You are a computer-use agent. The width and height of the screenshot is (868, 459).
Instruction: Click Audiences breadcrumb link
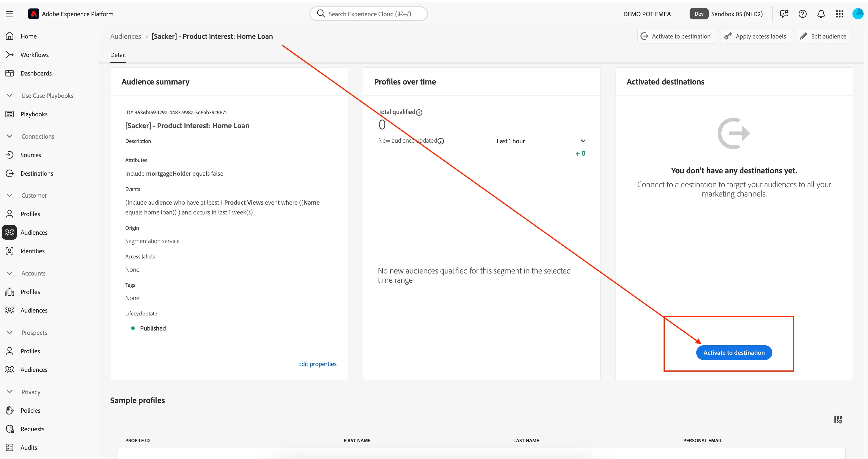pyautogui.click(x=125, y=36)
